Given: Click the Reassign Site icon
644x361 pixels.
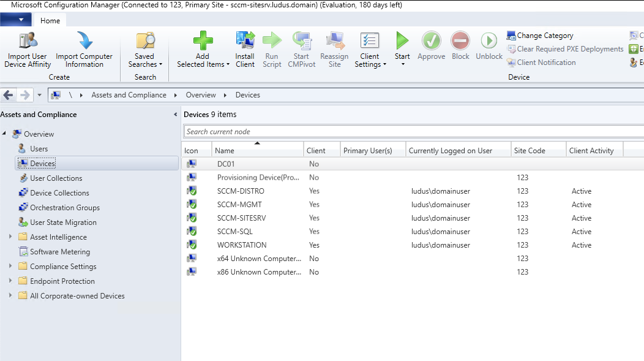Looking at the screenshot, I should click(x=334, y=41).
